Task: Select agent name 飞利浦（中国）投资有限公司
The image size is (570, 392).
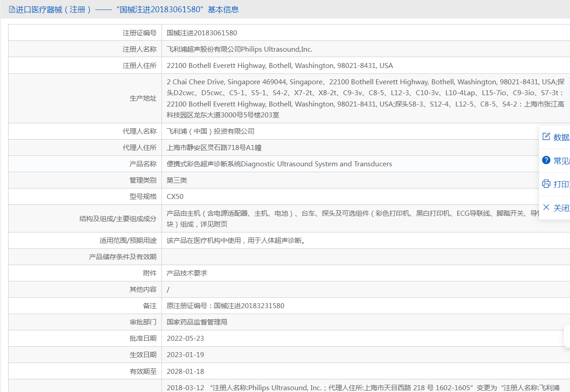Action: pyautogui.click(x=210, y=131)
